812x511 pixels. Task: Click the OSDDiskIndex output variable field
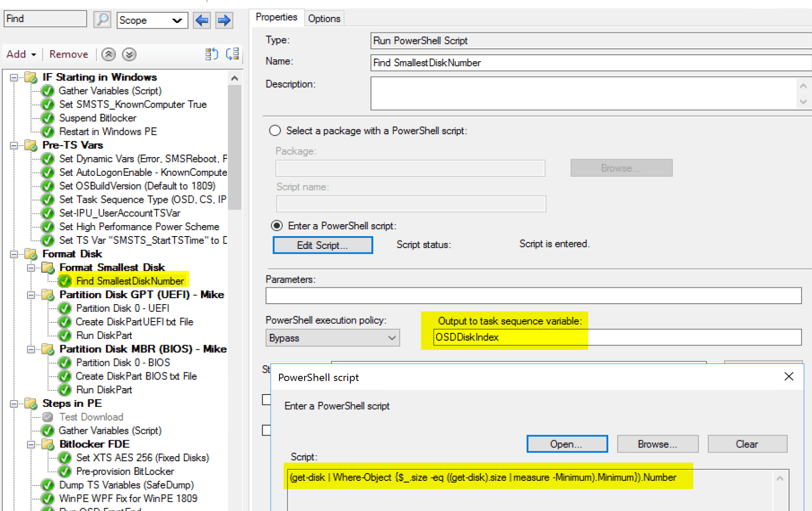click(x=617, y=337)
